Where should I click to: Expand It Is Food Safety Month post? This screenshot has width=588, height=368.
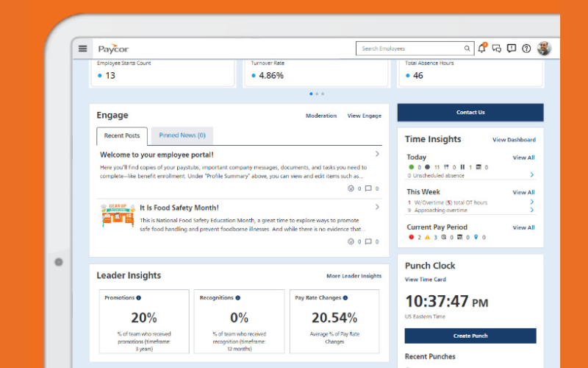[x=377, y=207]
